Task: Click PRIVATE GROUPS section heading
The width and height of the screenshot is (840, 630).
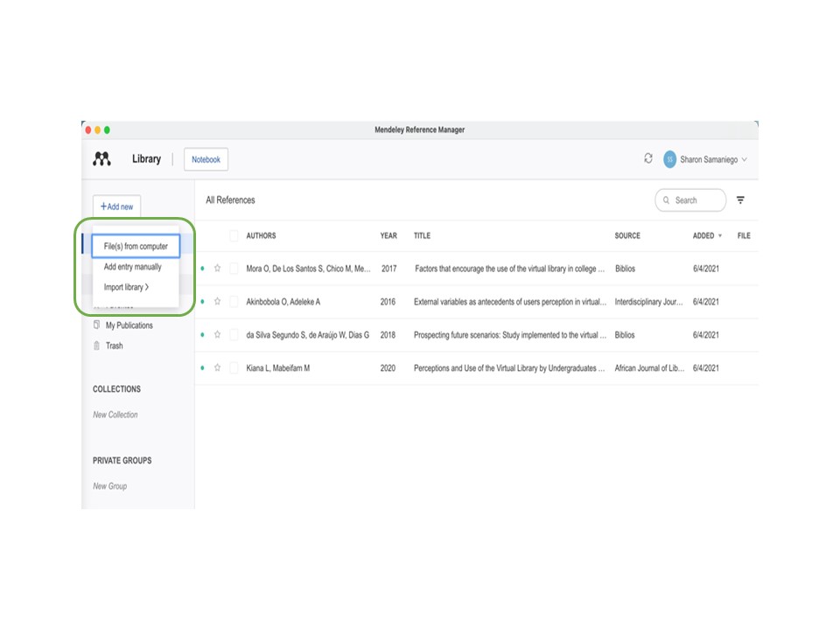Action: tap(122, 460)
